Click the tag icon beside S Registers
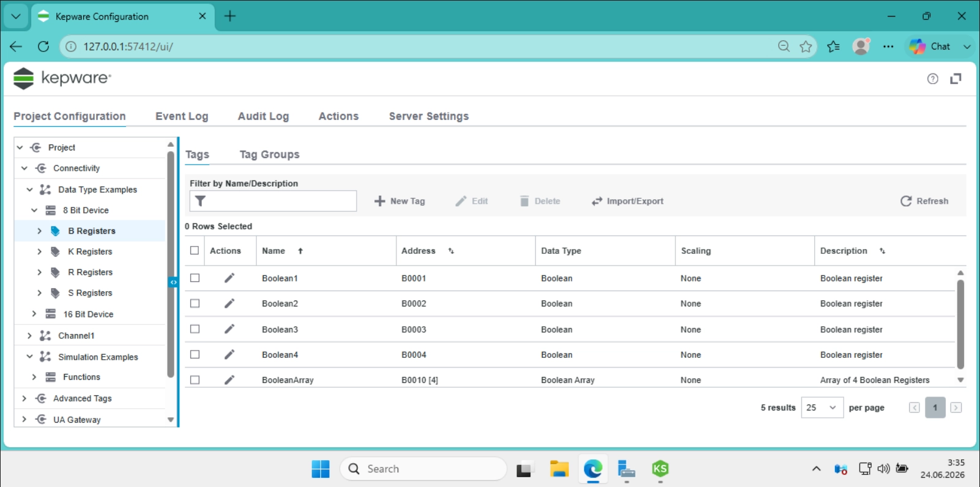This screenshot has height=487, width=980. (55, 293)
